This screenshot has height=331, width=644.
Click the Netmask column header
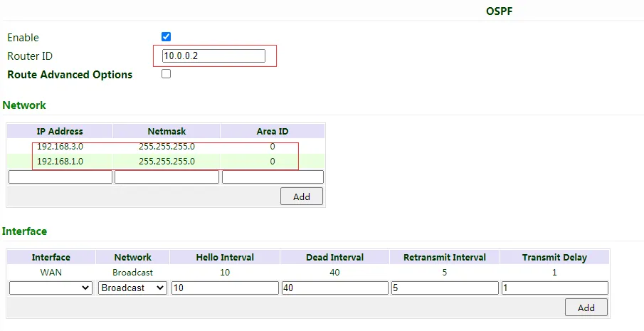click(x=167, y=132)
